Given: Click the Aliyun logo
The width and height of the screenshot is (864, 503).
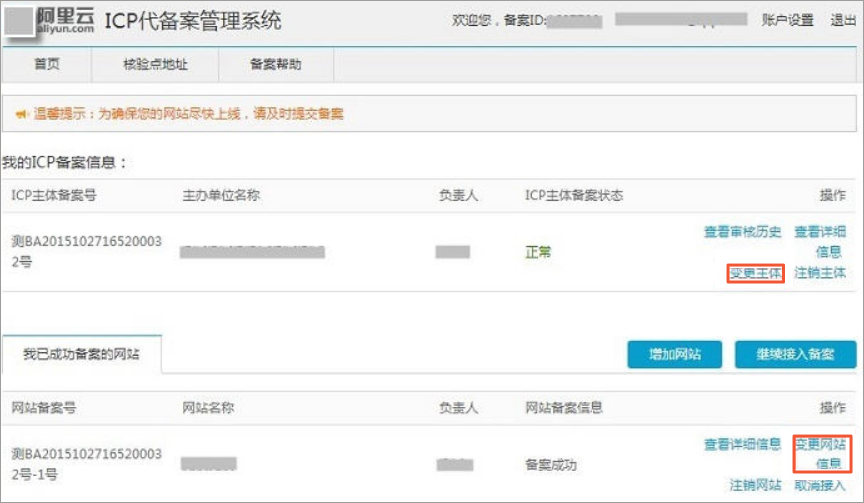Looking at the screenshot, I should tap(50, 21).
